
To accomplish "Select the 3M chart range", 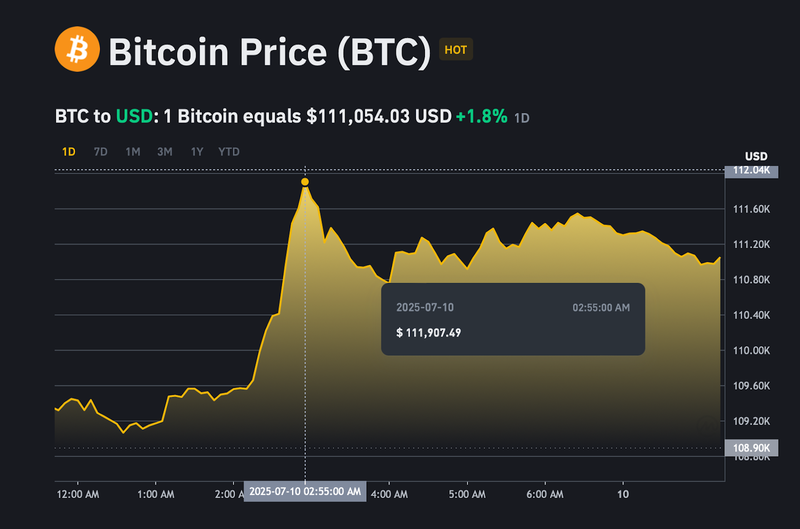I will pyautogui.click(x=165, y=152).
